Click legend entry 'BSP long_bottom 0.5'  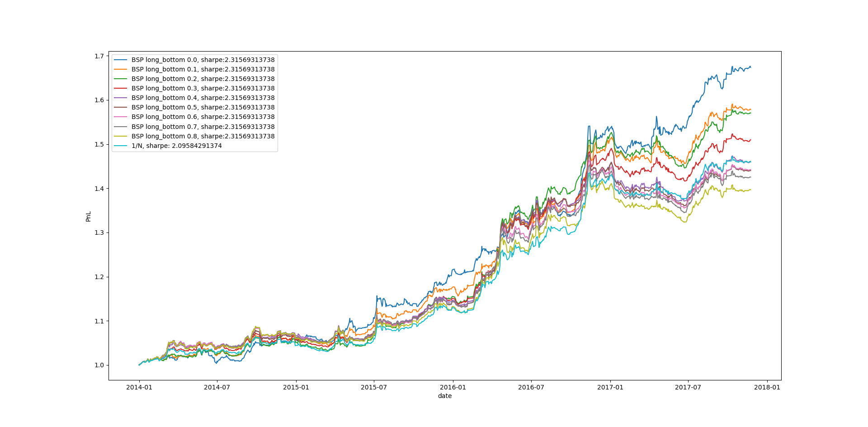(x=194, y=107)
